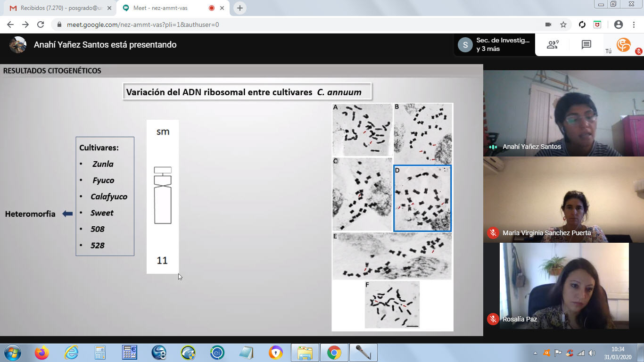The width and height of the screenshot is (644, 362).
Task: Click Anahí Yañez Santos video thumbnail
Action: 563,113
